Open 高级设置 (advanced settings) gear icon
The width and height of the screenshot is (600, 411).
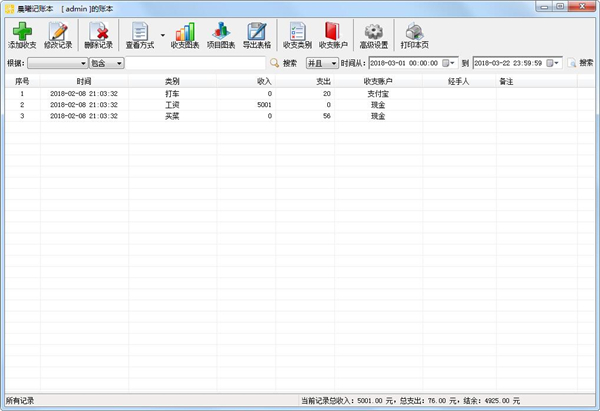tap(374, 36)
